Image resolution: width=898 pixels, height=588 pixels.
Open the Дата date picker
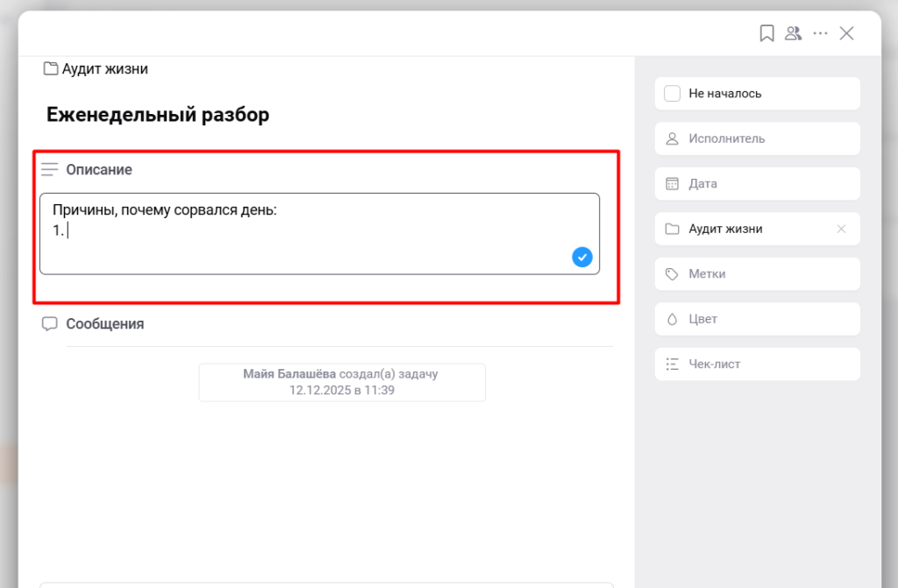tap(757, 184)
